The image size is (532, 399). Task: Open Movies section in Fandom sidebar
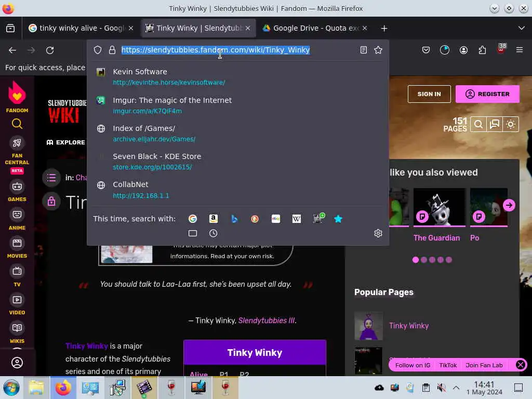coord(17,248)
